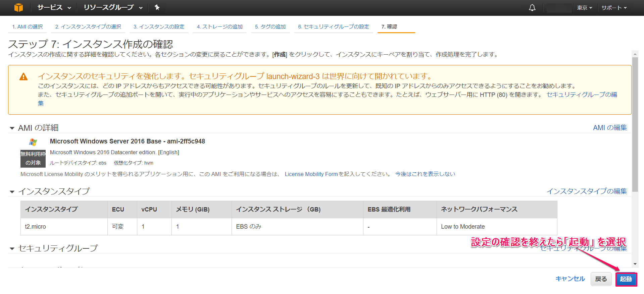
Task: Click the ECU column header
Action: pyautogui.click(x=122, y=210)
